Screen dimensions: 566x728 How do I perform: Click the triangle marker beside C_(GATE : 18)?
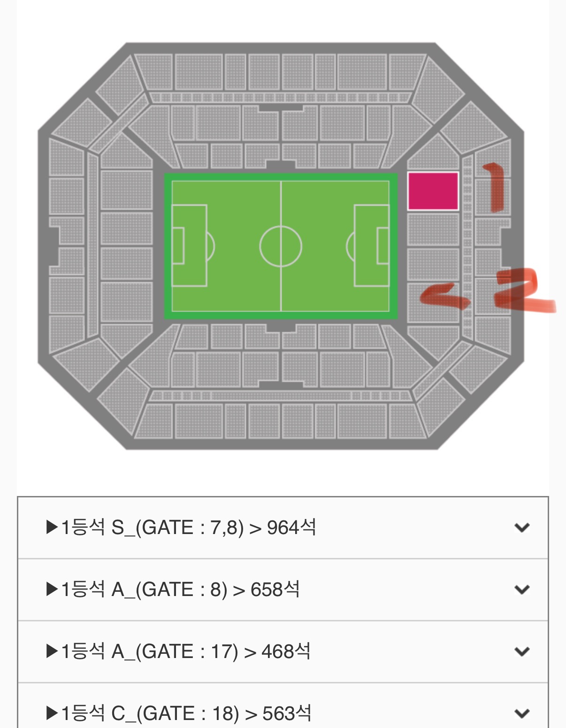(x=52, y=713)
